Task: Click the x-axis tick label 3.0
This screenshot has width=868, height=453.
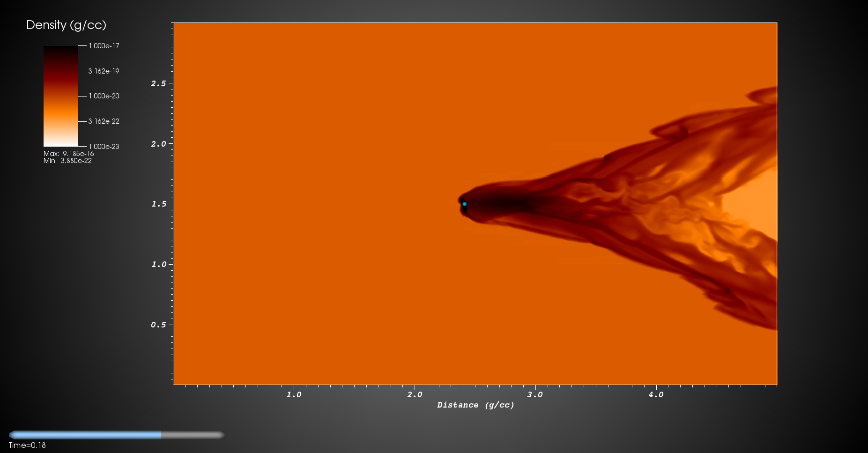Action: click(535, 394)
